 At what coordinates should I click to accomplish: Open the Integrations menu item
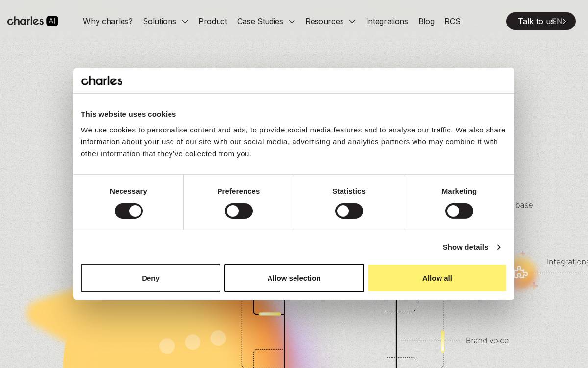point(387,21)
